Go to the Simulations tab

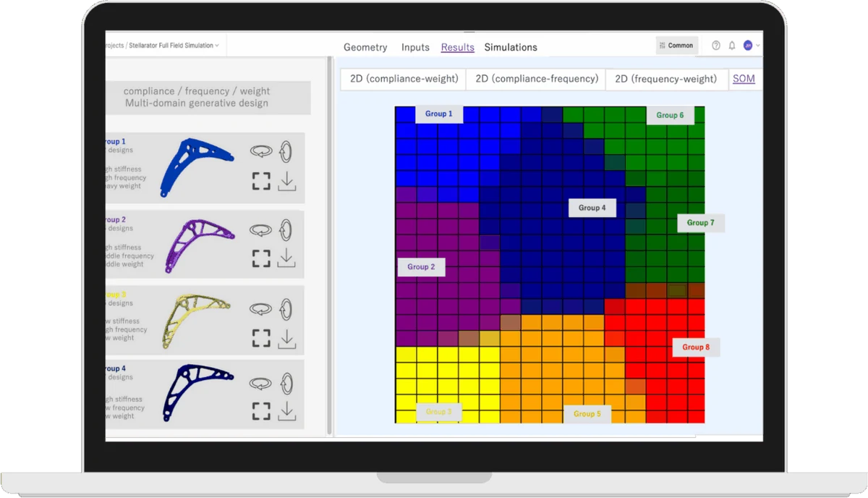point(511,47)
